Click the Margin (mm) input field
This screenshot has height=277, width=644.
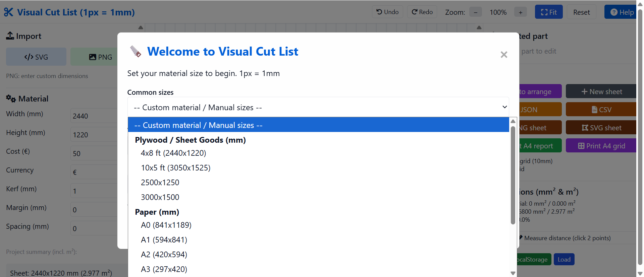click(94, 210)
